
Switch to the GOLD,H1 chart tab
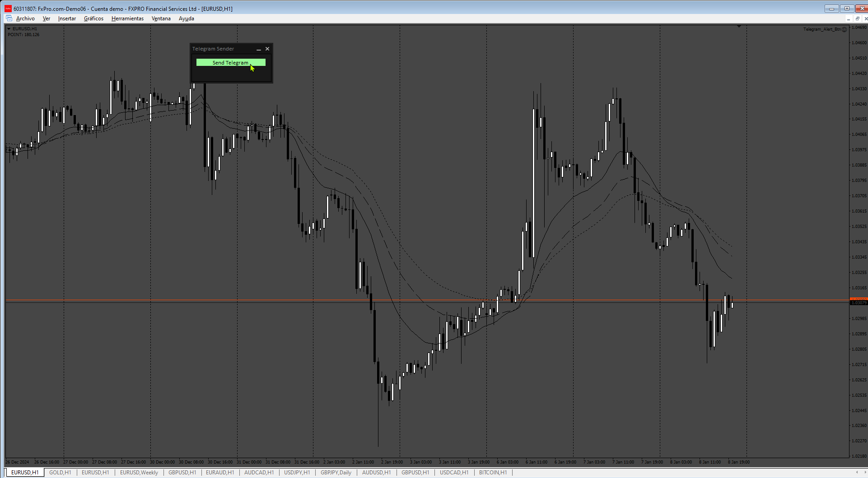(x=60, y=473)
